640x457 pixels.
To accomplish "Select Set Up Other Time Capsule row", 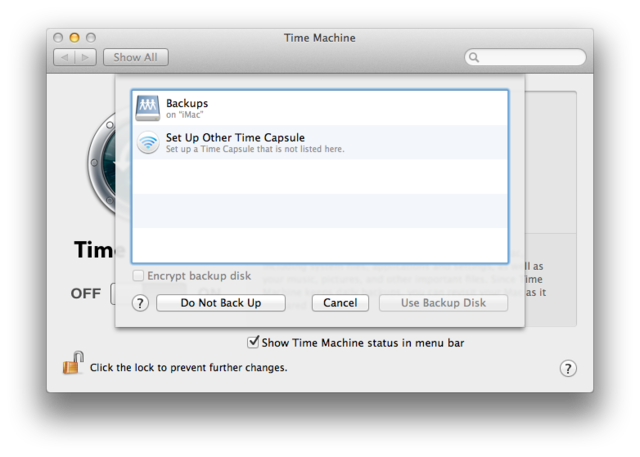I will (x=320, y=142).
